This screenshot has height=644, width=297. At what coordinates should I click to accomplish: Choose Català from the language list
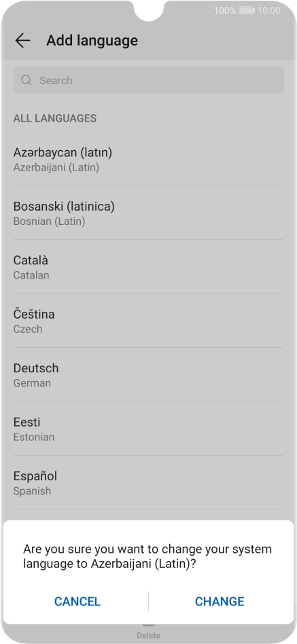click(148, 267)
